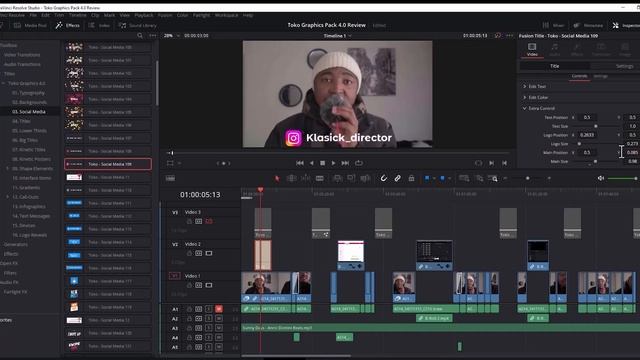Click the Trim Edit Mode tool

coord(291,178)
